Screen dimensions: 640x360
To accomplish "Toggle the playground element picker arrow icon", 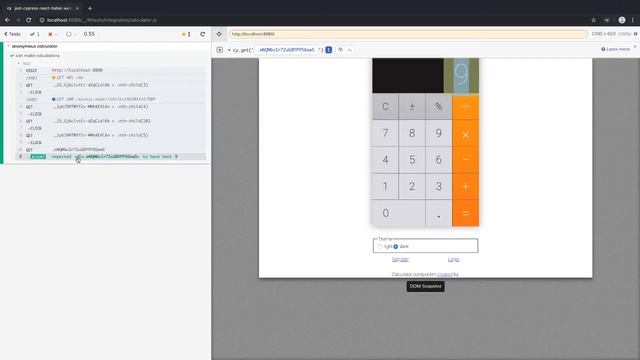I will [220, 50].
